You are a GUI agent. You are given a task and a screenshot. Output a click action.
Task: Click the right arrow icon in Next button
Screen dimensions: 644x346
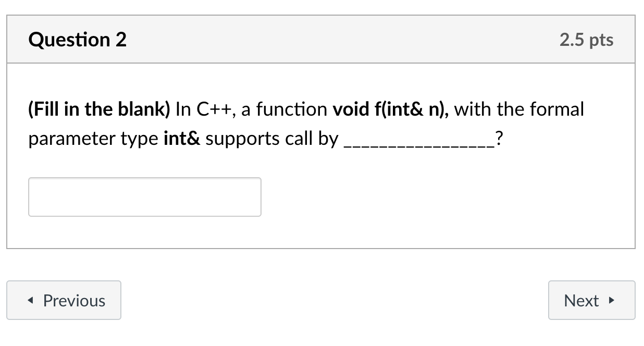click(612, 301)
